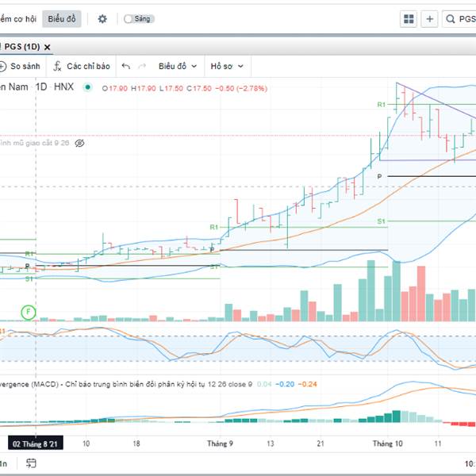476x476 pixels.
Task: Expand the Hồ sơ dropdown
Action: point(227,66)
